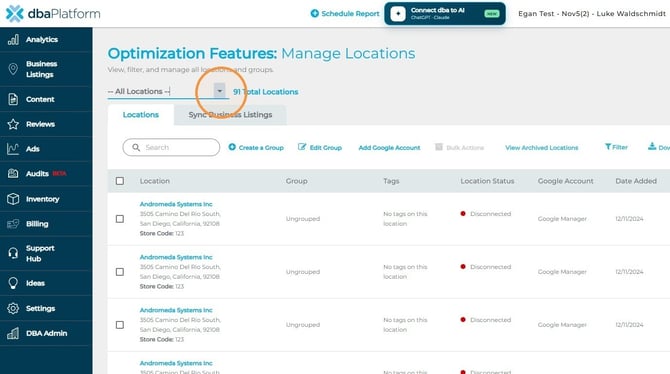Image resolution: width=670 pixels, height=374 pixels.
Task: Click the Group column header
Action: (297, 181)
